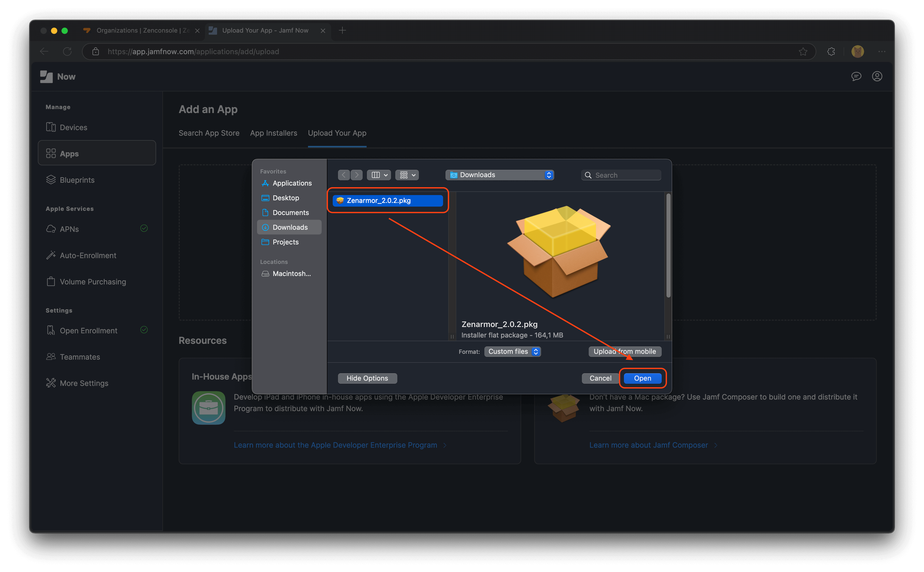
Task: Click the browser reload icon
Action: [x=67, y=52]
